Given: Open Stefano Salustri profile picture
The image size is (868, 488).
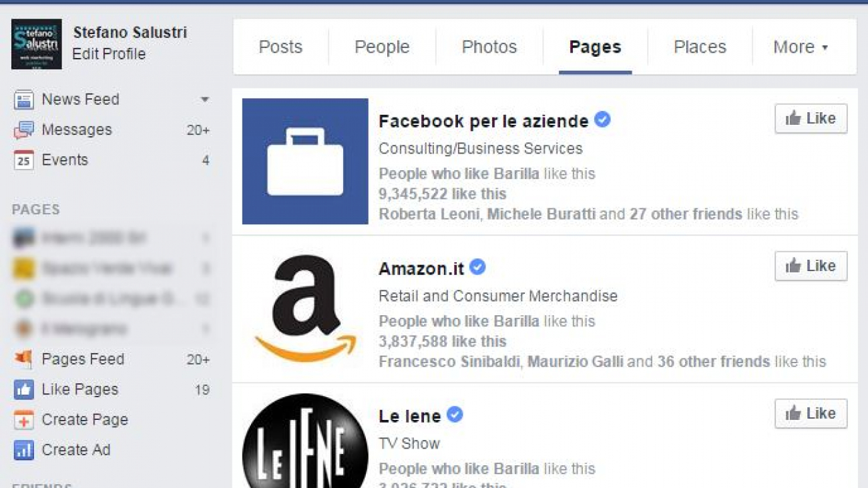Looking at the screenshot, I should 37,44.
